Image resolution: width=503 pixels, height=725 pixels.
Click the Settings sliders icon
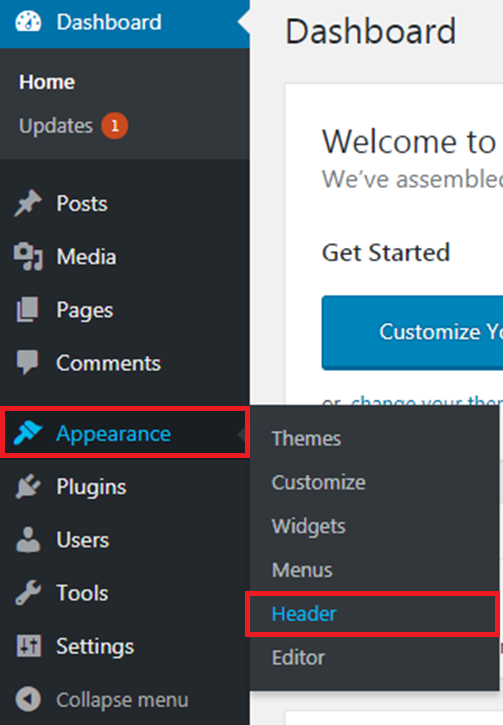click(x=29, y=646)
